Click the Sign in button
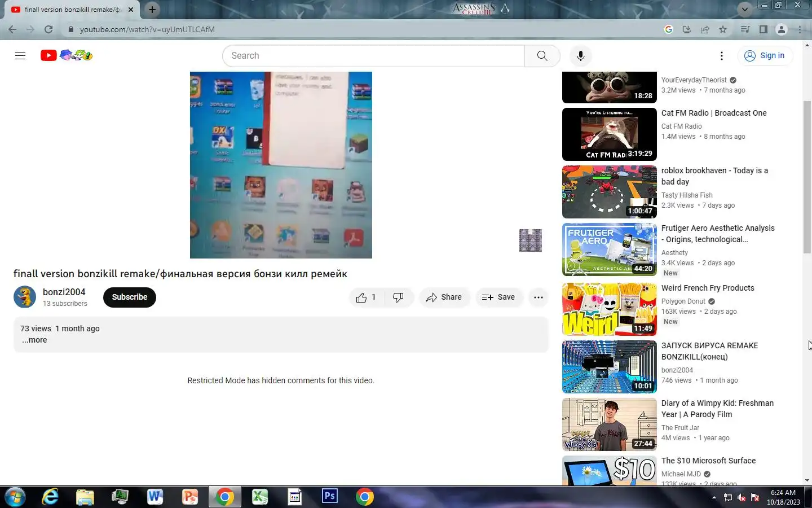Image resolution: width=812 pixels, height=508 pixels. click(765, 55)
